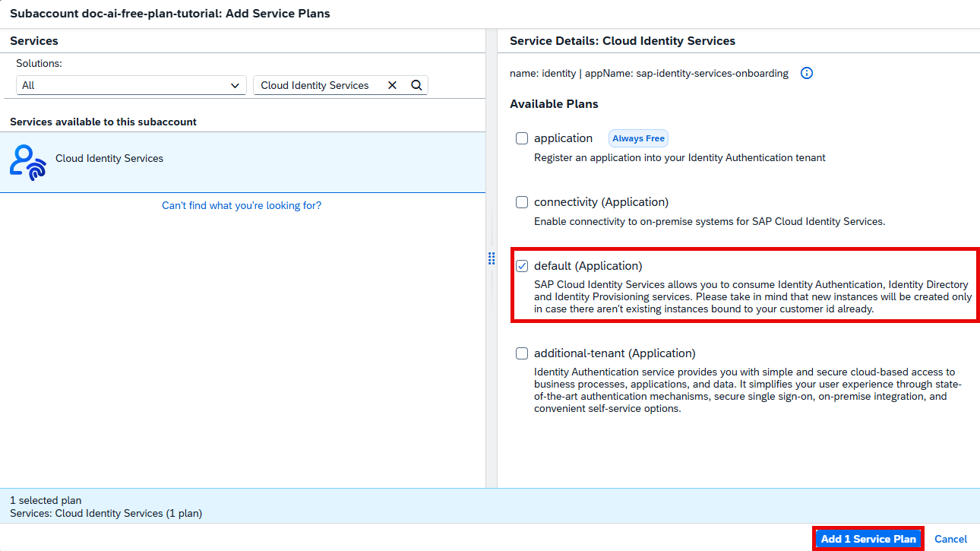Click the additional-tenant plan description paragraph

[x=748, y=391]
